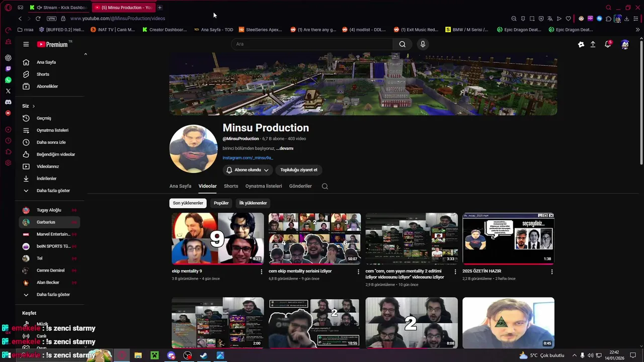This screenshot has height=362, width=644.
Task: Open the Garbarius subscription channel
Action: click(49, 222)
